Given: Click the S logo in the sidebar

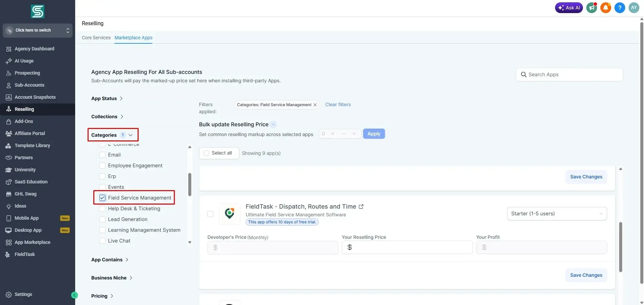Looking at the screenshot, I should [x=38, y=11].
